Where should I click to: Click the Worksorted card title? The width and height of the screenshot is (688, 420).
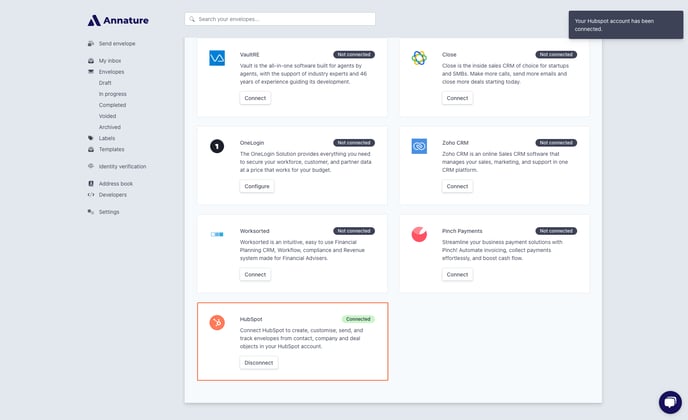[254, 231]
